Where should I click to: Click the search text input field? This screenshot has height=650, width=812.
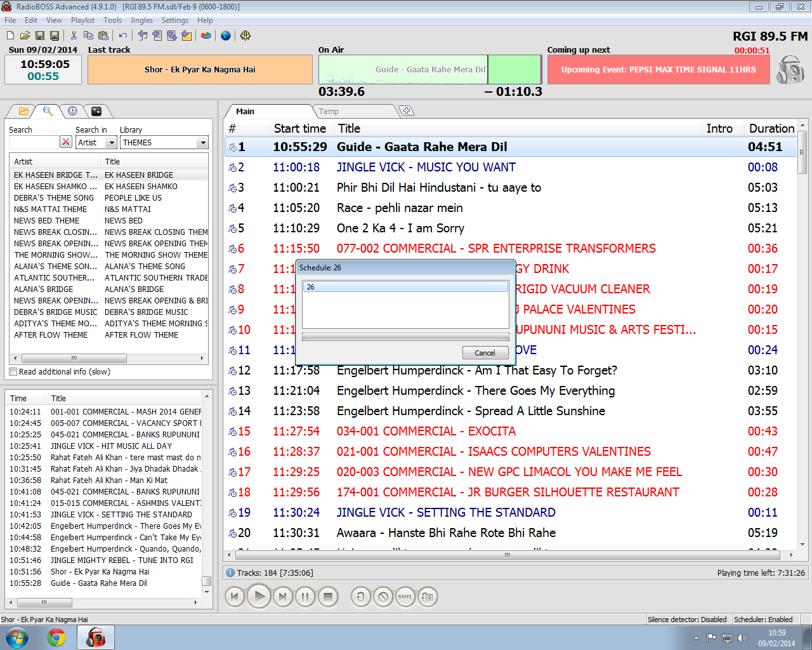[x=34, y=142]
